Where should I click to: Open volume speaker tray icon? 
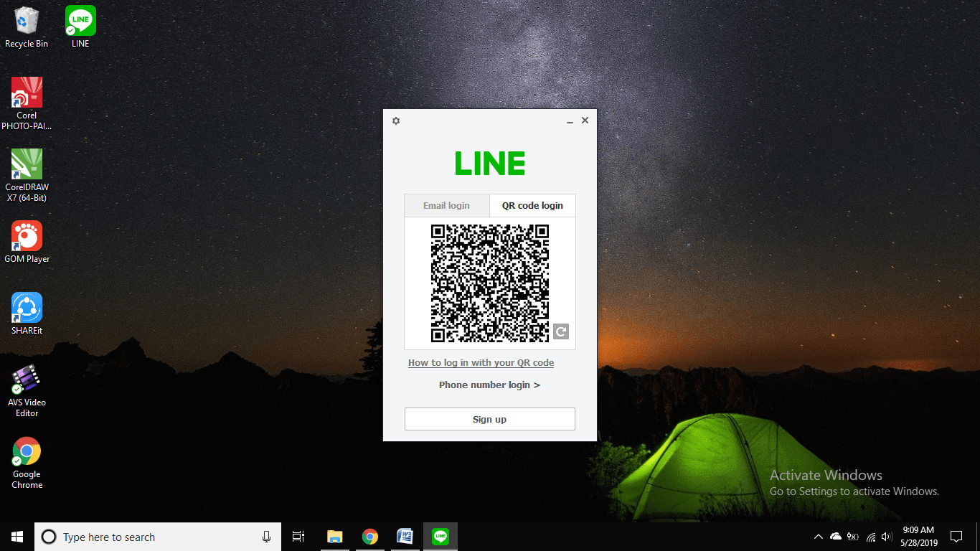[x=887, y=537]
